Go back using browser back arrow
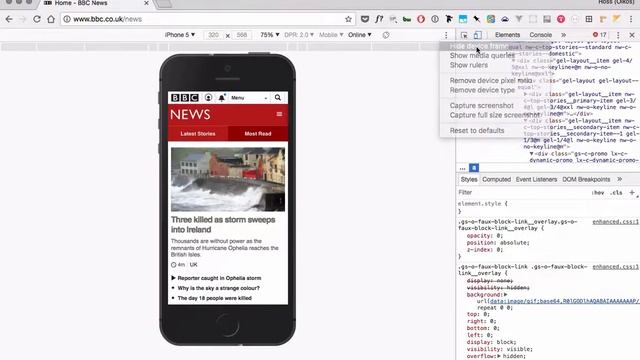 pos(9,19)
